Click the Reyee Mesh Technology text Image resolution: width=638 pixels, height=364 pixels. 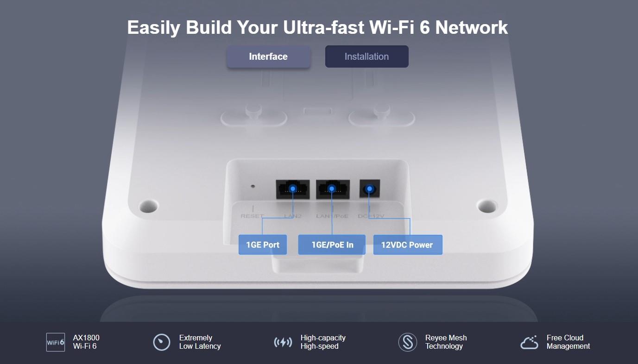(x=446, y=342)
